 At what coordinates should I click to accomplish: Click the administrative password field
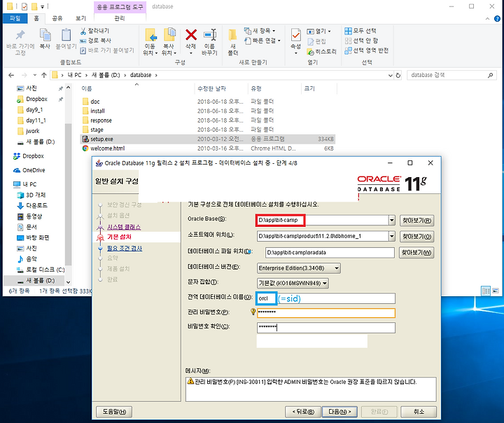click(x=326, y=313)
